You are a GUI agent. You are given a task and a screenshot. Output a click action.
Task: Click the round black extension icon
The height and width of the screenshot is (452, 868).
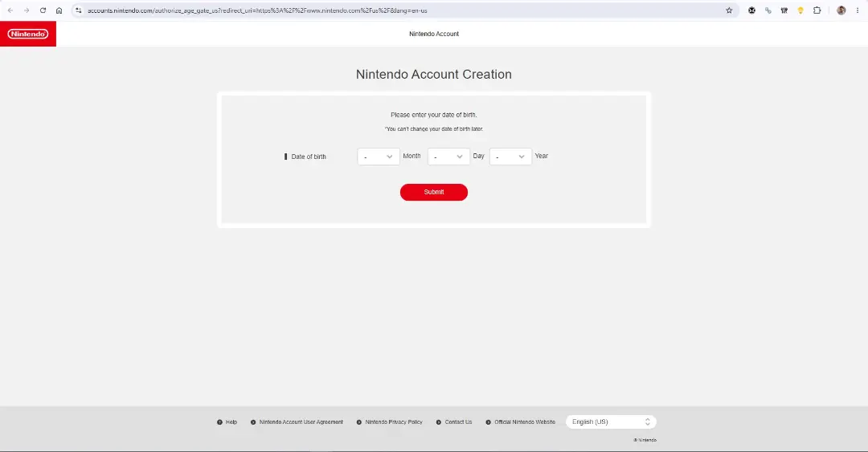tap(751, 10)
